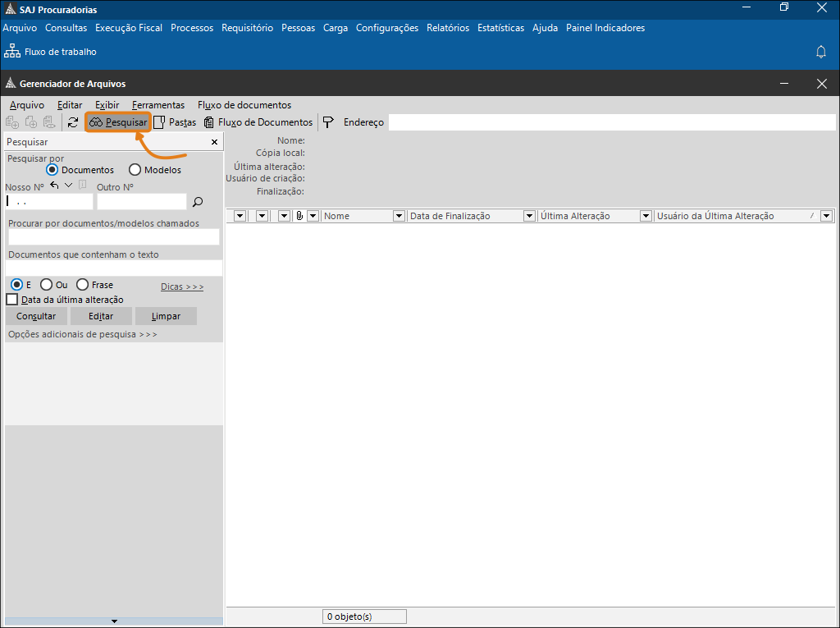Open the Nome column filter dropdown
This screenshot has width=840, height=628.
coord(399,216)
